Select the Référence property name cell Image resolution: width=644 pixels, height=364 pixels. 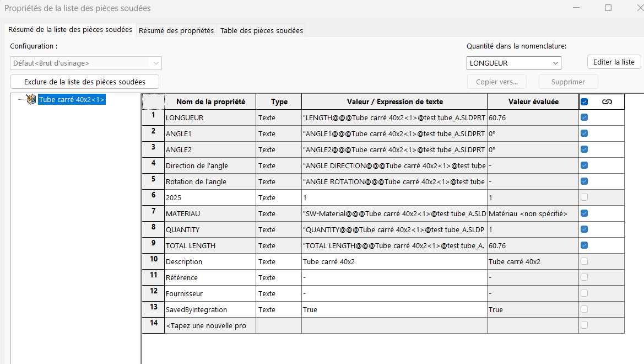click(210, 277)
